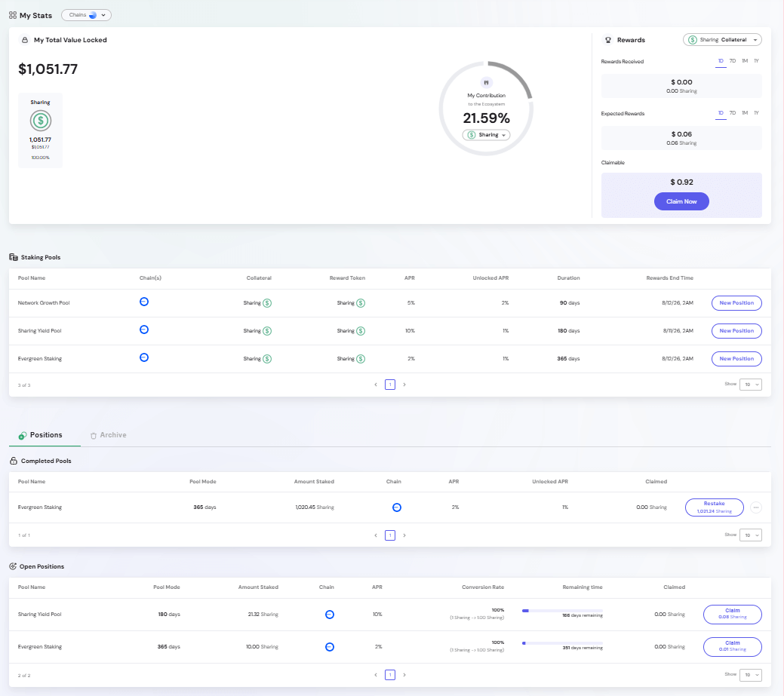
Task: Switch Expected Rewards to the 1M view
Action: pos(744,112)
